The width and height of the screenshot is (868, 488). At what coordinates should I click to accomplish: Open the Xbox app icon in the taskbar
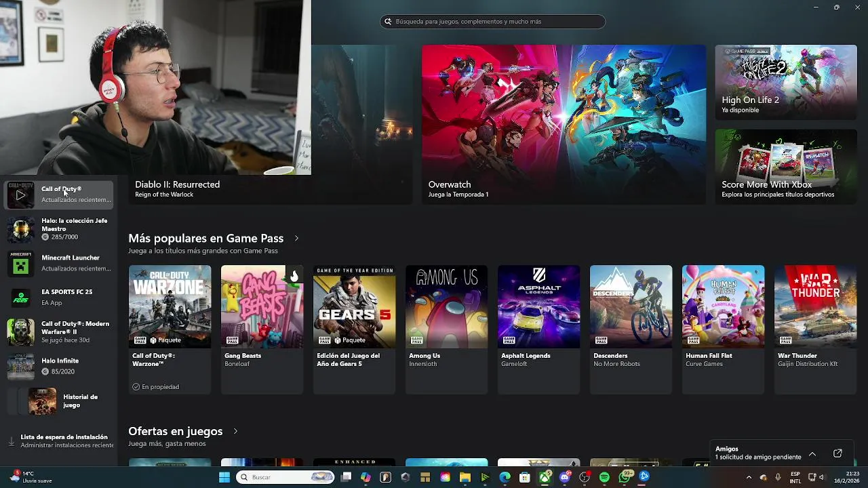click(x=545, y=477)
